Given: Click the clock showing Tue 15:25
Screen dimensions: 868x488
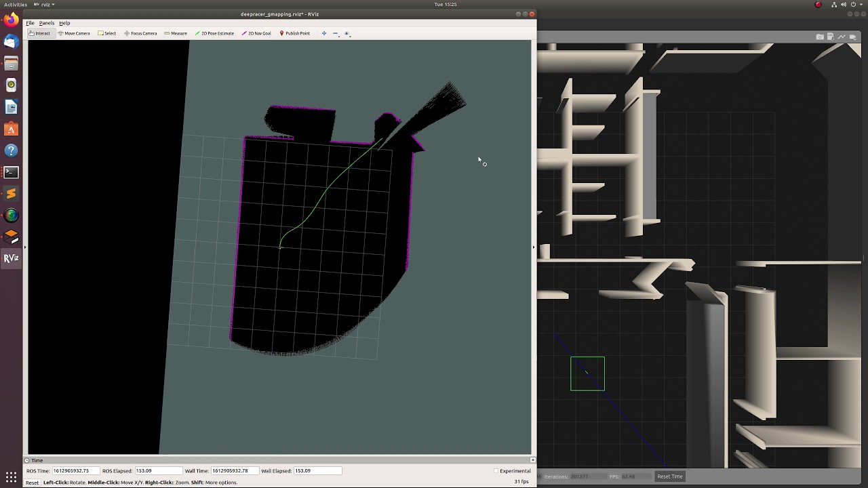Looking at the screenshot, I should [446, 4].
